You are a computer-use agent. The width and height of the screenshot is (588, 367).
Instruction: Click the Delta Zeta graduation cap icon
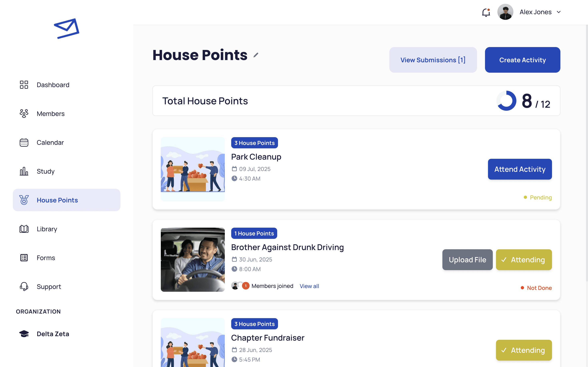(24, 334)
